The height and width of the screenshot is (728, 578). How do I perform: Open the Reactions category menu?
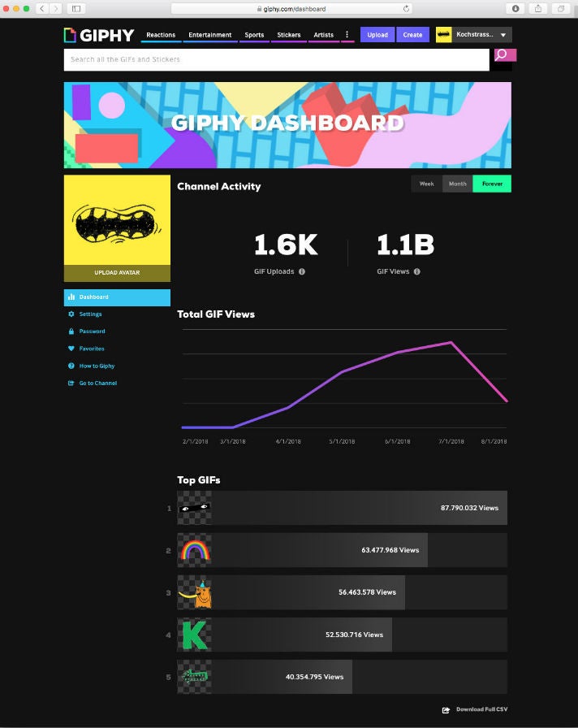tap(161, 35)
